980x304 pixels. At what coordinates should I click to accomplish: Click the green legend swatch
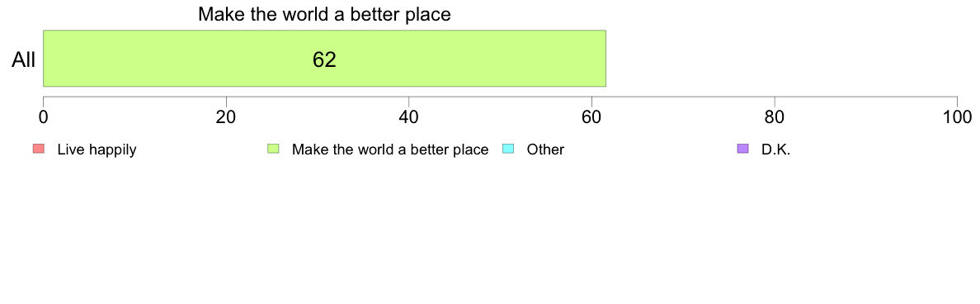(x=273, y=149)
